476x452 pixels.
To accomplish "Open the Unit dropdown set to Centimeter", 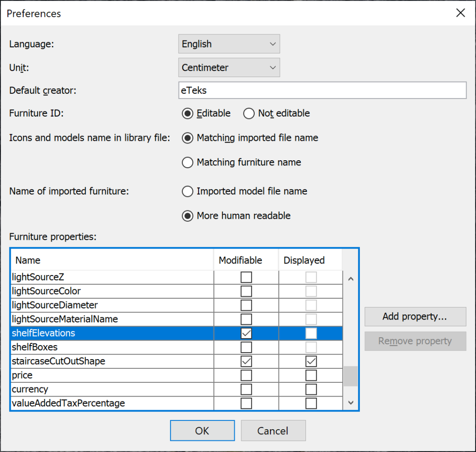I will (229, 68).
